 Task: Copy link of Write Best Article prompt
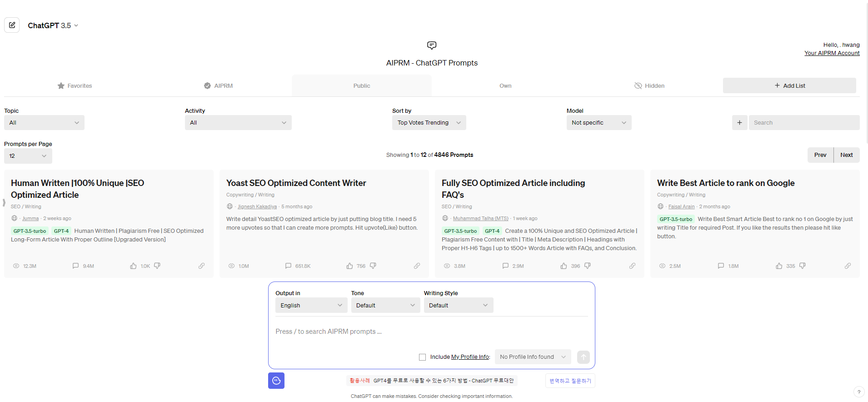pyautogui.click(x=848, y=266)
